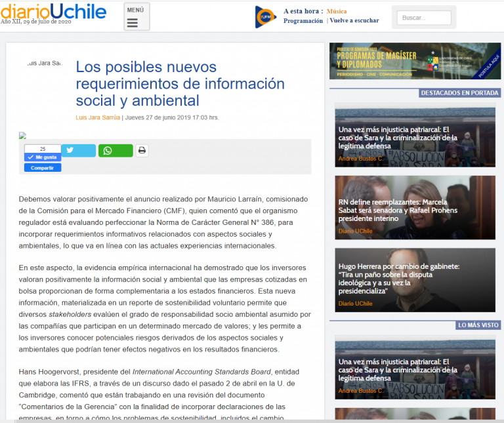Click the text 'A esta hora :'
Image resolution: width=504 pixels, height=423 pixels.
pyautogui.click(x=303, y=11)
